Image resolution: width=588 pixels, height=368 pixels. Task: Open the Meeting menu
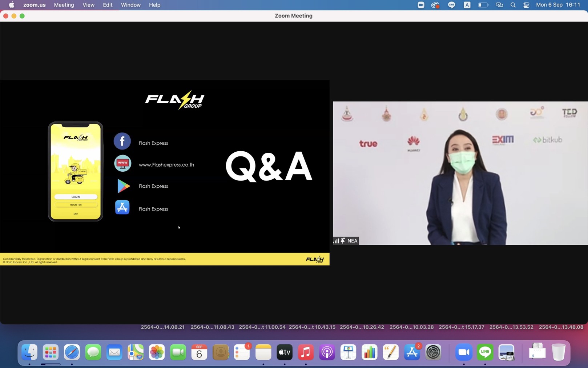[x=64, y=5]
